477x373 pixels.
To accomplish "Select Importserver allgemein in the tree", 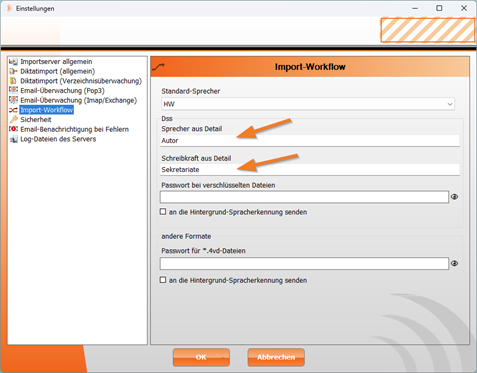I will pyautogui.click(x=56, y=62).
